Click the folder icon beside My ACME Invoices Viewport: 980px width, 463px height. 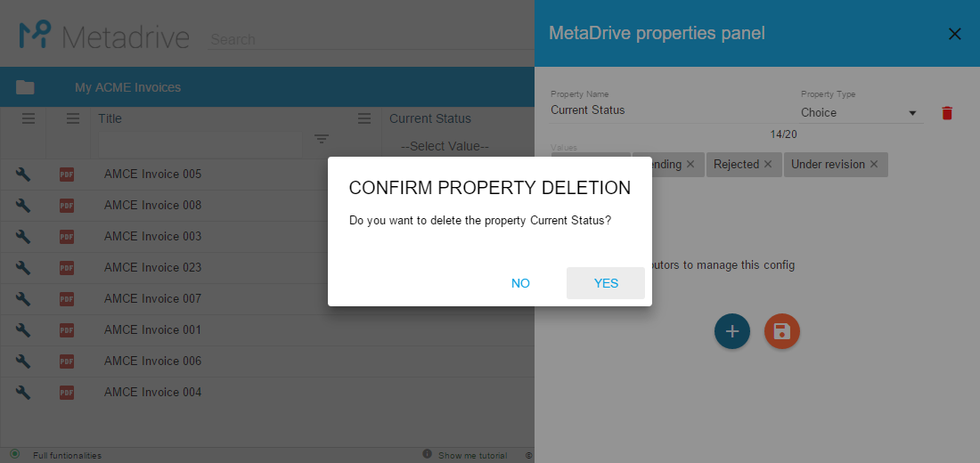pos(25,87)
